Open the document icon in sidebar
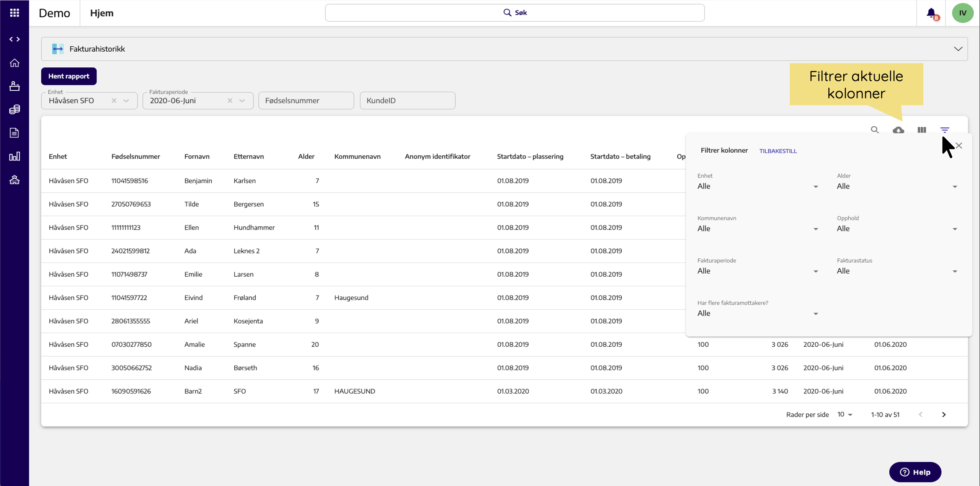 point(15,133)
